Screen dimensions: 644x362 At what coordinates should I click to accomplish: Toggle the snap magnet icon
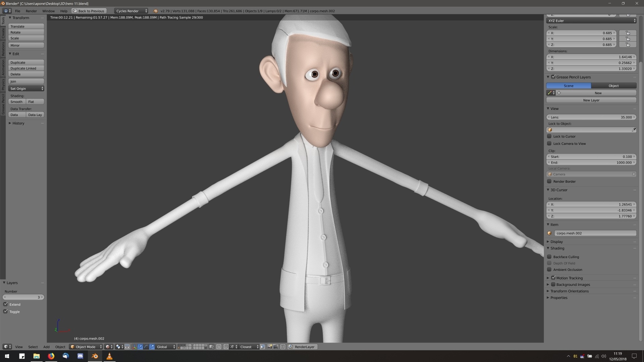[x=226, y=347]
